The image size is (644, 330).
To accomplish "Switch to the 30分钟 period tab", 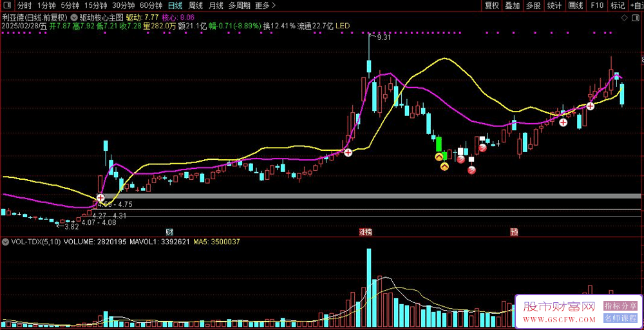I will (123, 5).
